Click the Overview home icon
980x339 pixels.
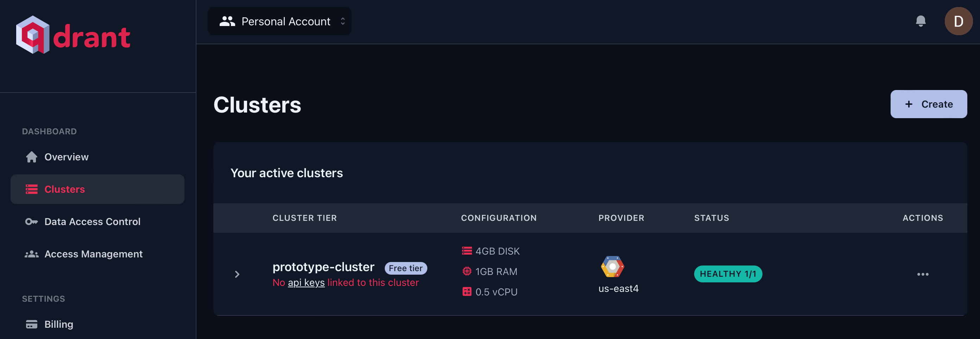coord(32,157)
